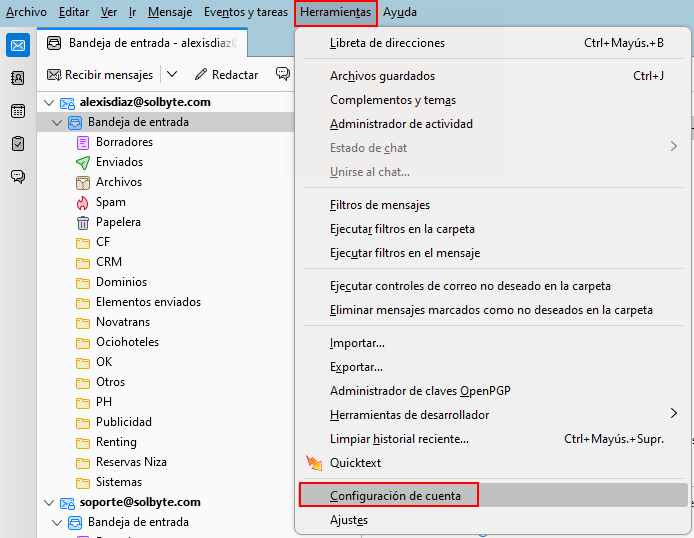Open the Calendar sidebar icon
This screenshot has width=694, height=538.
click(x=18, y=111)
